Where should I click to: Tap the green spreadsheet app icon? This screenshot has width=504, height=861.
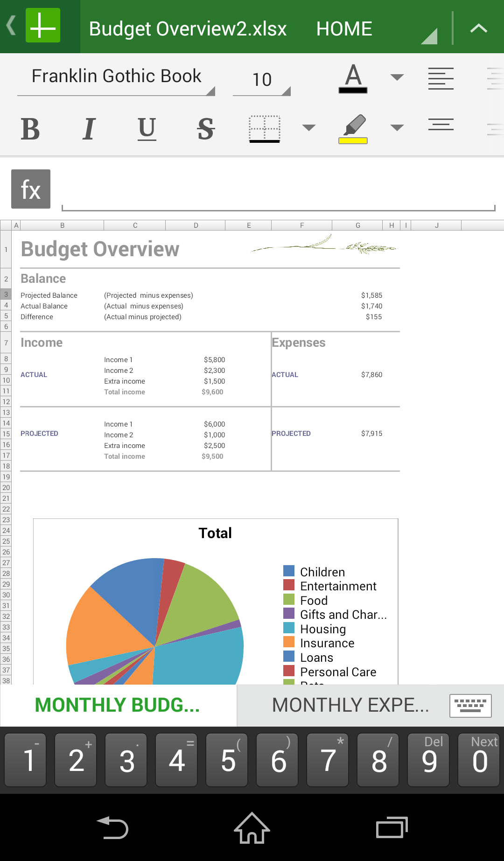[x=42, y=25]
